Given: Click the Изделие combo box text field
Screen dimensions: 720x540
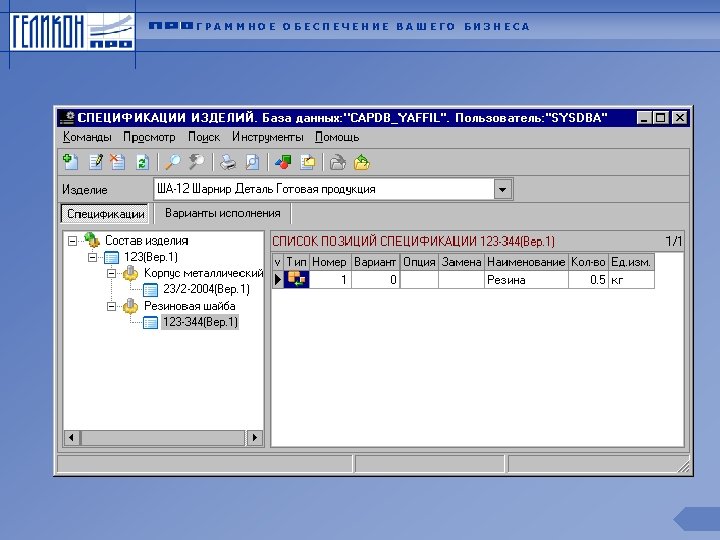Looking at the screenshot, I should point(324,189).
